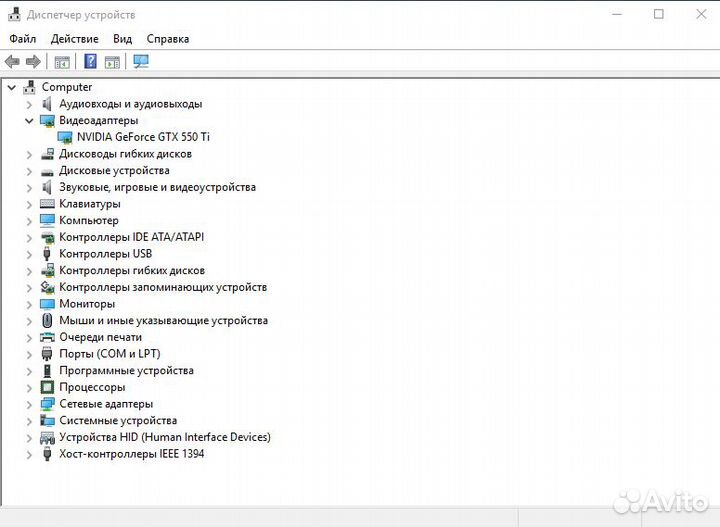720x527 pixels.
Task: Open the Файл menu
Action: [x=22, y=39]
